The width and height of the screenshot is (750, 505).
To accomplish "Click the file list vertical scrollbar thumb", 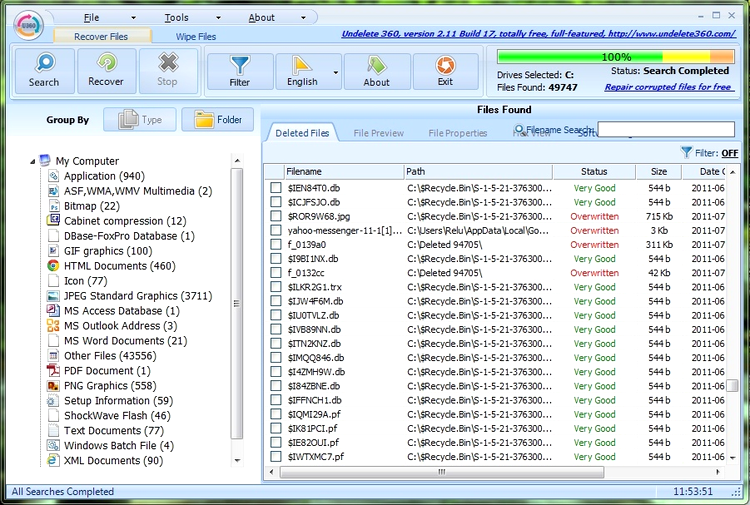I will pyautogui.click(x=732, y=385).
